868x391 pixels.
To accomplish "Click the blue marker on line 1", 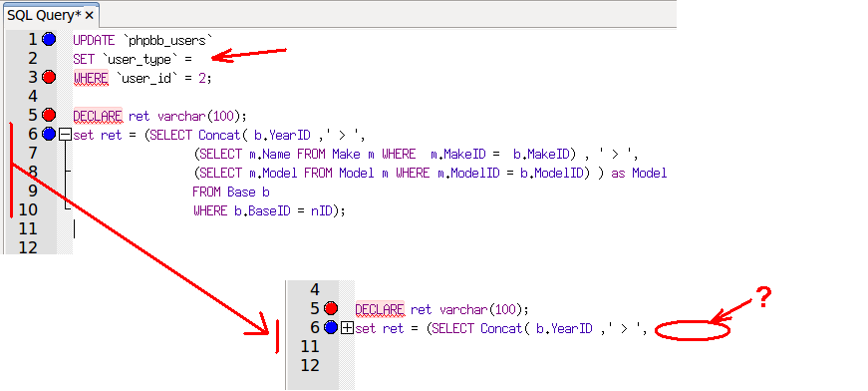I will click(x=49, y=39).
